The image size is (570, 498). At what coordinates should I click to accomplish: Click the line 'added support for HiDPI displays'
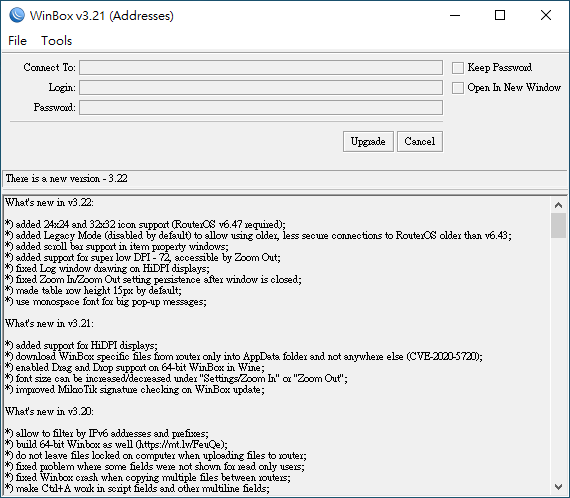tap(81, 345)
